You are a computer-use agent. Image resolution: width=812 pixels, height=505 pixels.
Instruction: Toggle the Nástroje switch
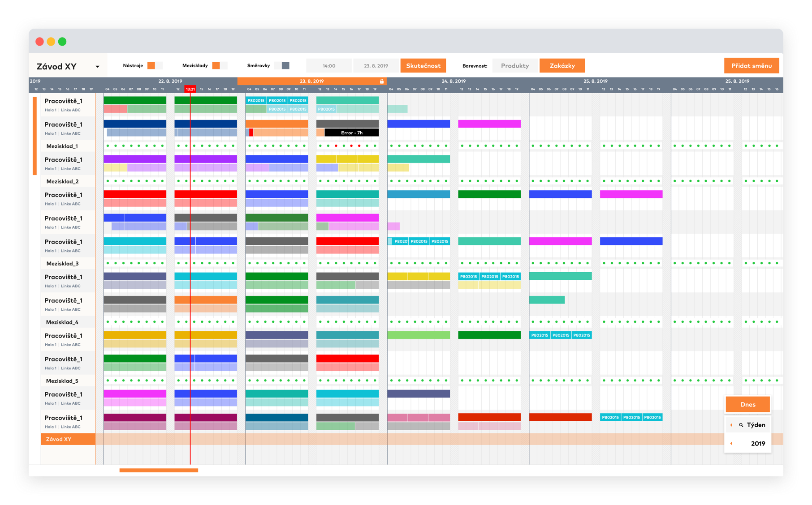155,66
